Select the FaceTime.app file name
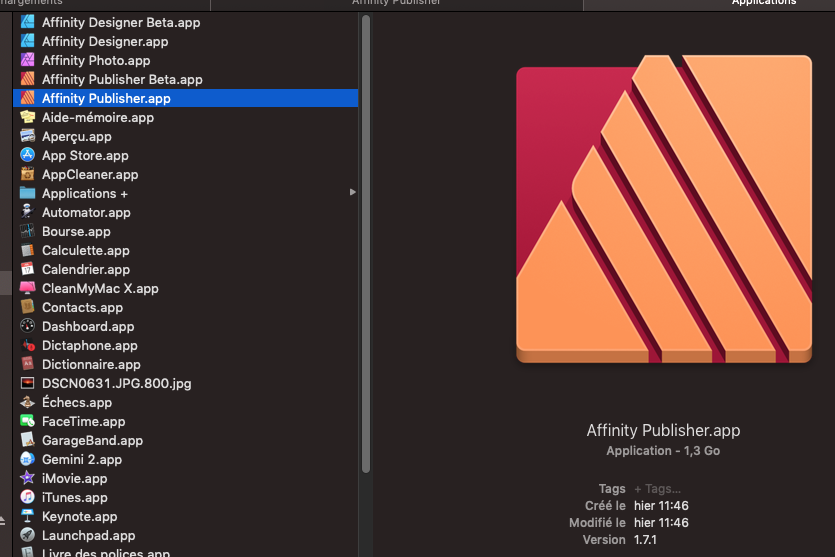The width and height of the screenshot is (835, 557). tap(84, 421)
